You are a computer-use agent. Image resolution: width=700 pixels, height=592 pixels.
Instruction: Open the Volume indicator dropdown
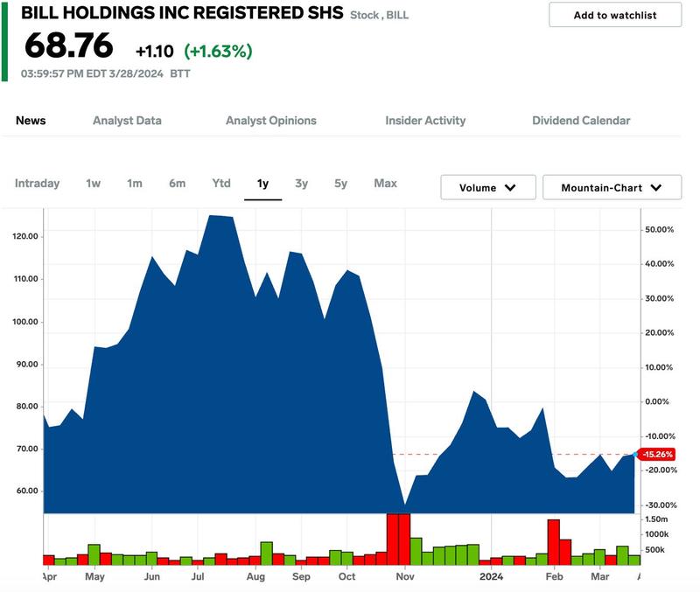pos(488,187)
